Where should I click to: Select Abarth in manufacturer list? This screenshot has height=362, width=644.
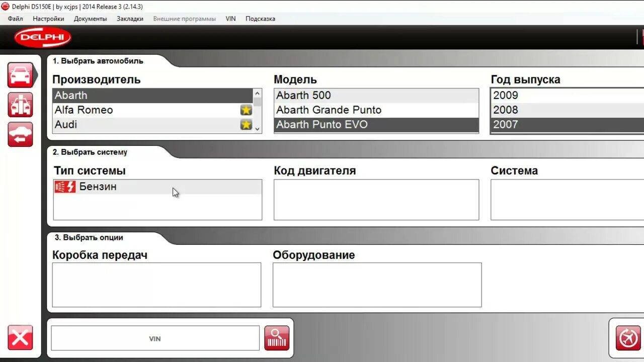(x=153, y=96)
